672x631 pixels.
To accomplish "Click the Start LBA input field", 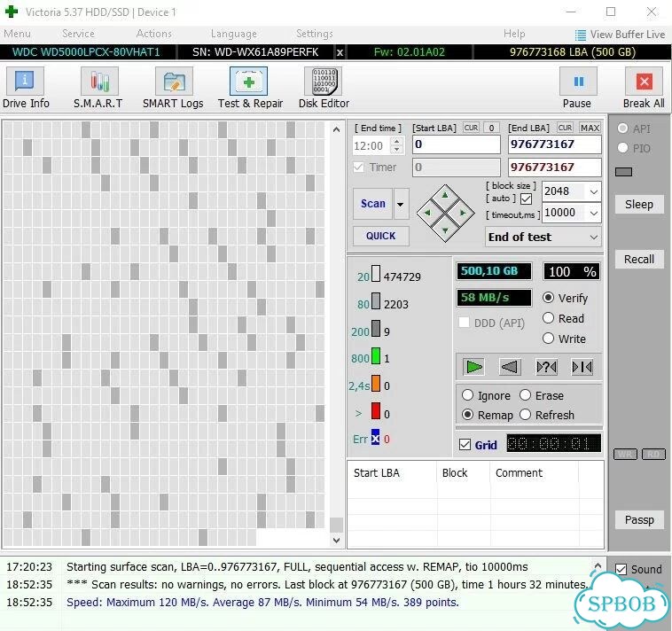I will click(x=457, y=144).
